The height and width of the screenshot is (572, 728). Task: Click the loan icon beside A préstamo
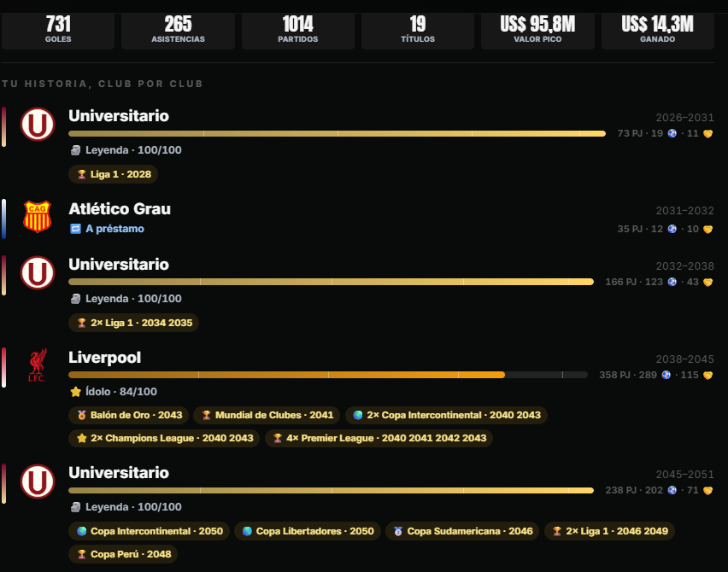(x=75, y=229)
